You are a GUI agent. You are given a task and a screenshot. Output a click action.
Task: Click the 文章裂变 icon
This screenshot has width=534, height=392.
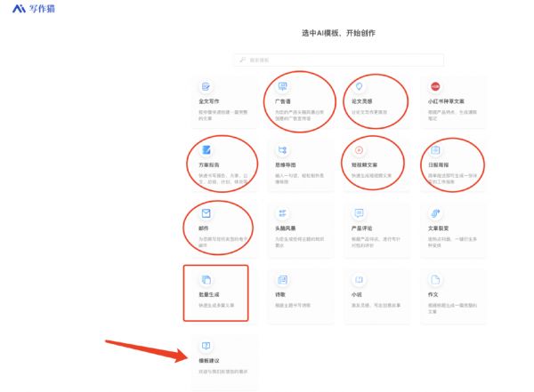436,214
